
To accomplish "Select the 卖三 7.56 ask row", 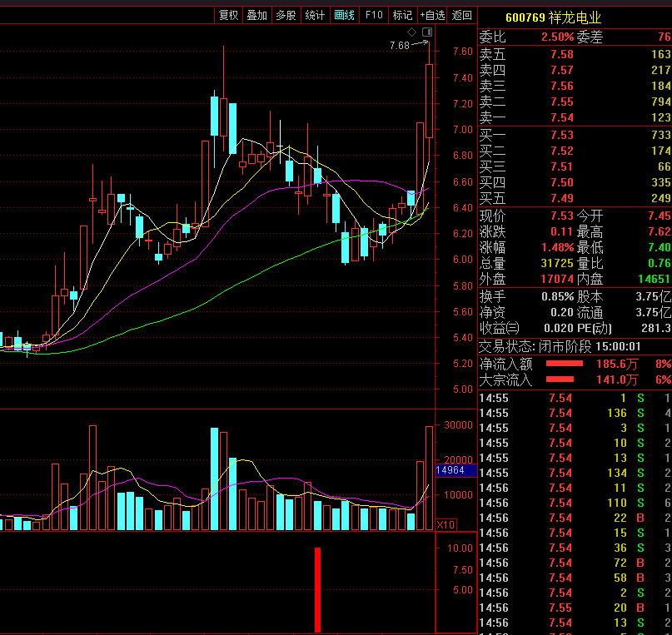I will tap(575, 86).
